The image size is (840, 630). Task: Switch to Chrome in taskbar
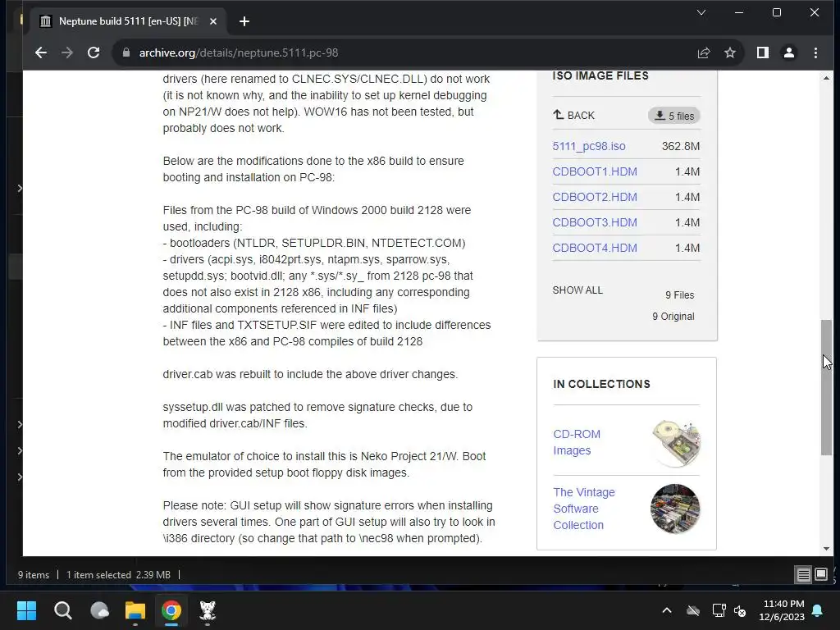pos(171,610)
